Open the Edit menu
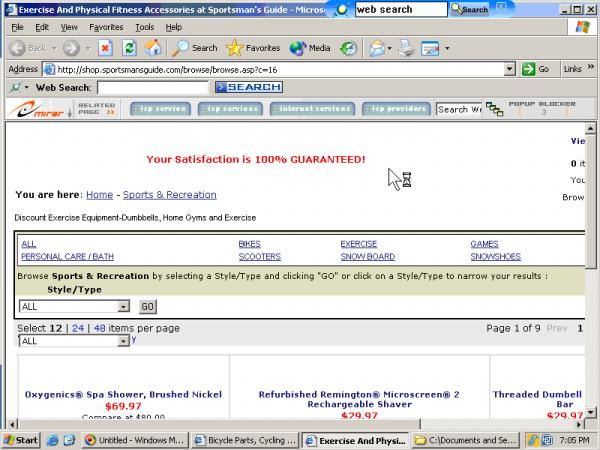The height and width of the screenshot is (450, 600). (x=42, y=27)
